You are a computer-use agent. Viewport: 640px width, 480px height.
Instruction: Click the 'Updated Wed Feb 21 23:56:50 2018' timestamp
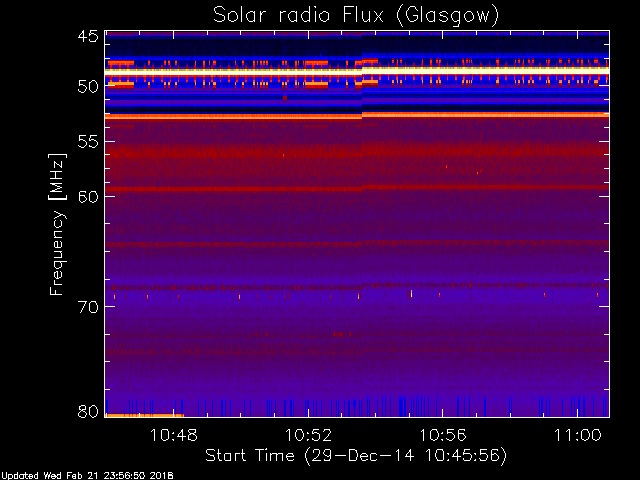coord(87,476)
